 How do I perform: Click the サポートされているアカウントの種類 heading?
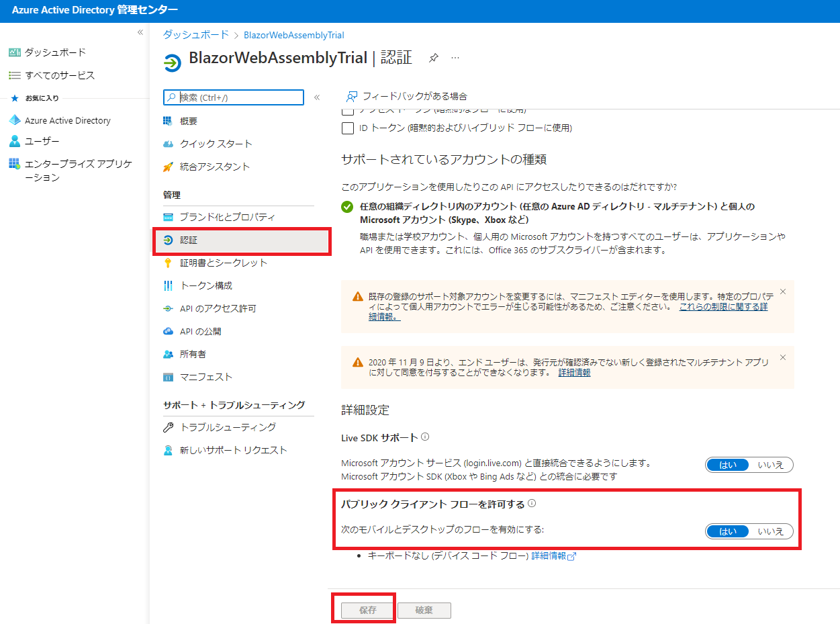pos(444,159)
